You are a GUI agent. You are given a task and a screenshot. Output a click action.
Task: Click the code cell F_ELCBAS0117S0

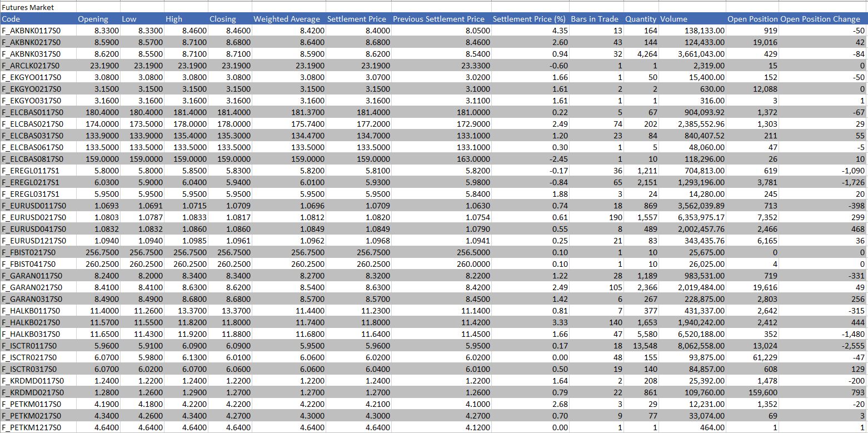tap(38, 112)
